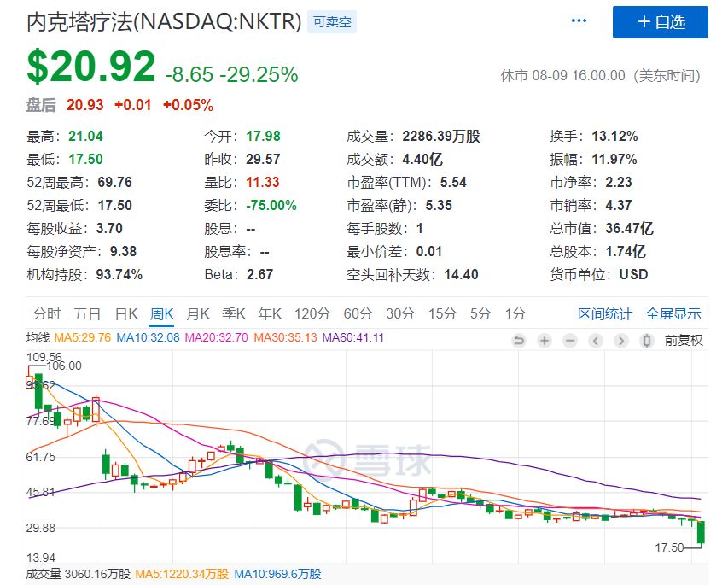728x585 pixels.
Task: Select the 15分 interval tab
Action: 442,313
